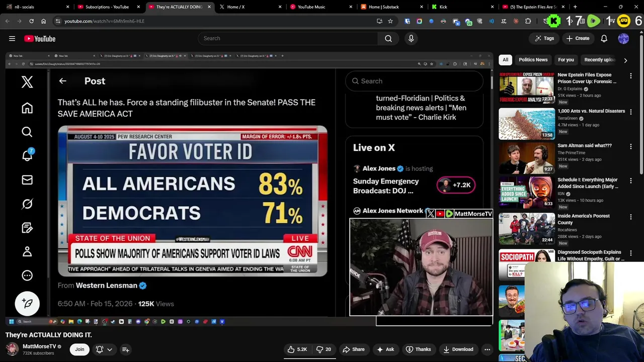The width and height of the screenshot is (644, 362).
Task: Click the Download button
Action: 458,349
